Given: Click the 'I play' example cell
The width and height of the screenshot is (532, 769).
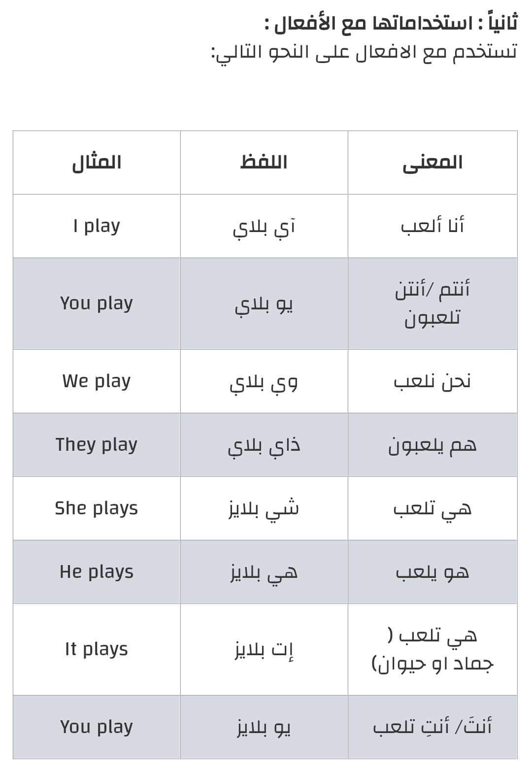Looking at the screenshot, I should click(97, 226).
